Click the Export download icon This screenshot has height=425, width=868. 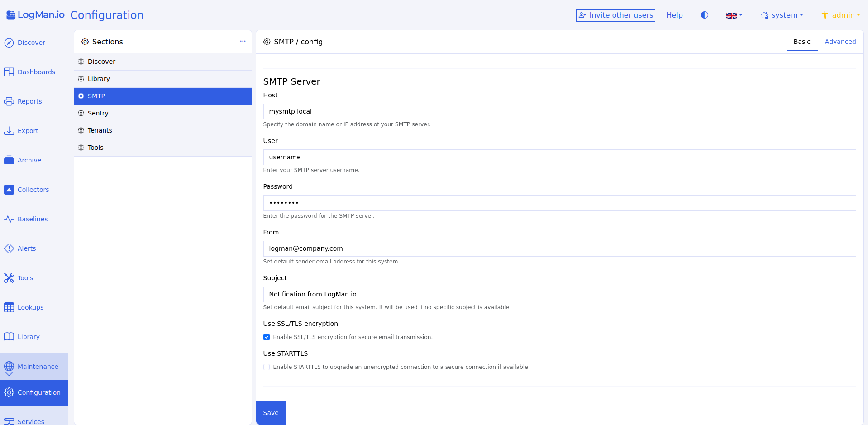[9, 131]
